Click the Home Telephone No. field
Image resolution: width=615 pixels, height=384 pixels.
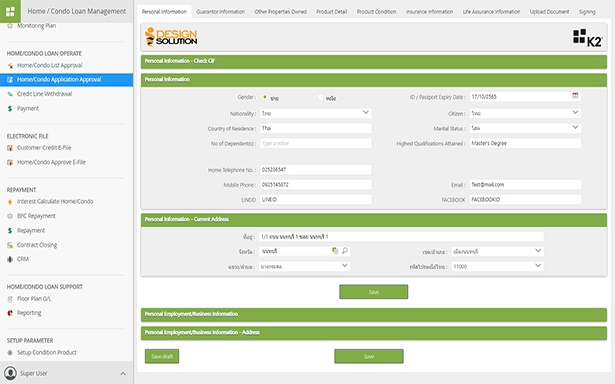315,169
